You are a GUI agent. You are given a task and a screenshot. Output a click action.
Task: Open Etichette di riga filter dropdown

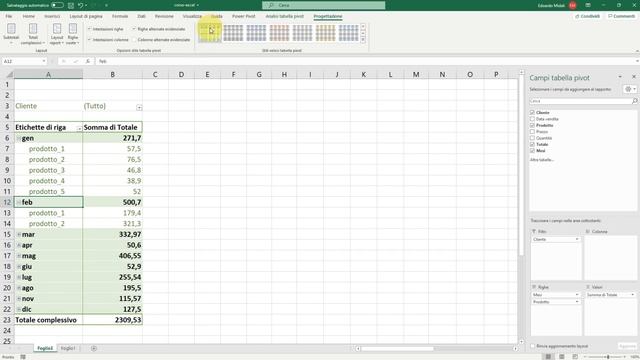click(79, 129)
